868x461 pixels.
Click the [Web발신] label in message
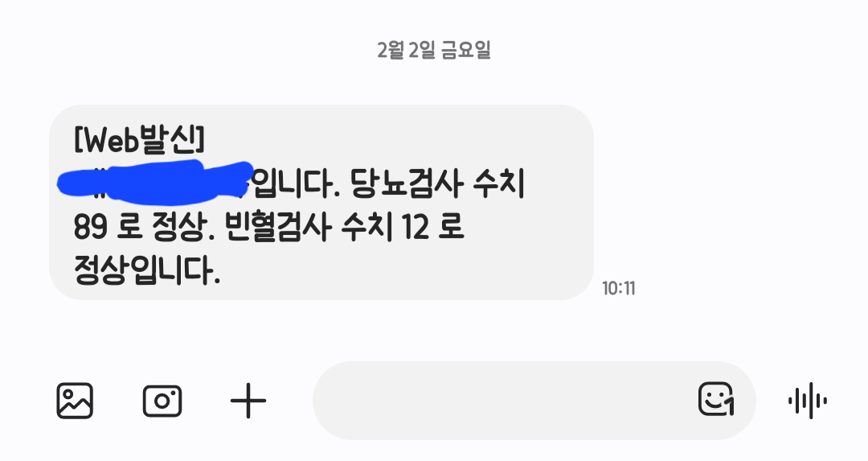[140, 139]
